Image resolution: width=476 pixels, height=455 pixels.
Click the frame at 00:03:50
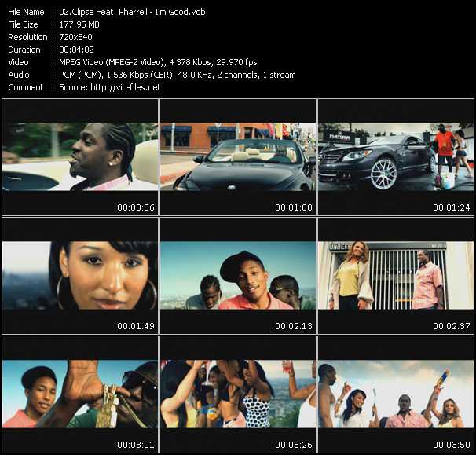[396, 394]
